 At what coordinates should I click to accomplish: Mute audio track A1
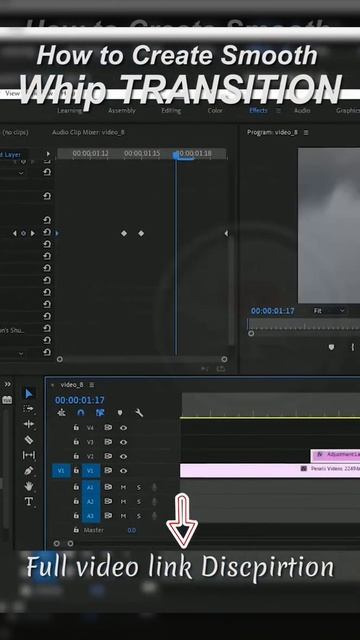(x=123, y=487)
